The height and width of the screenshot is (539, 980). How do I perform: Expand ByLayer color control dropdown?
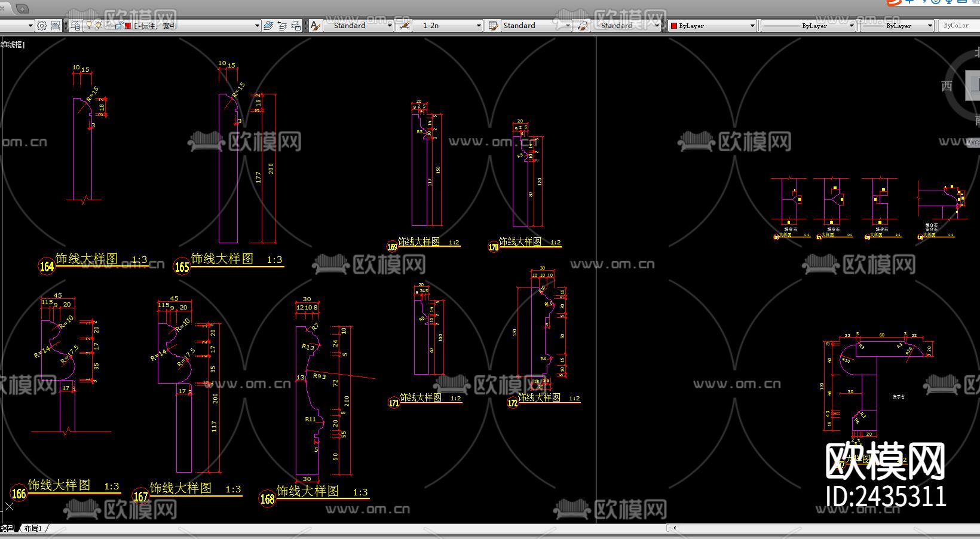752,26
